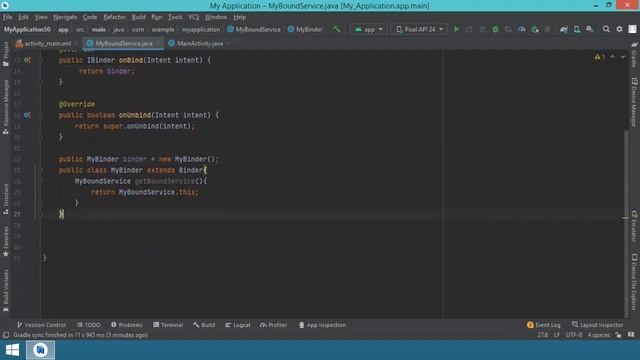Click MyBoundService breadcrumb in navigation bar

pyautogui.click(x=254, y=29)
